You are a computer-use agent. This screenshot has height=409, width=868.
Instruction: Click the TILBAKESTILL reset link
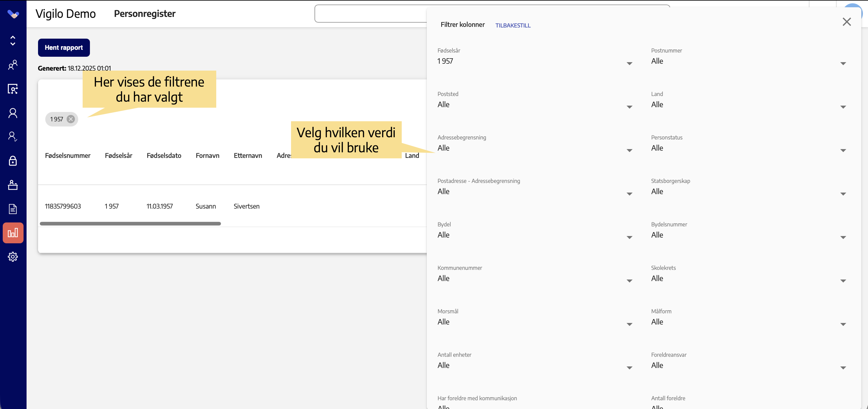(513, 25)
